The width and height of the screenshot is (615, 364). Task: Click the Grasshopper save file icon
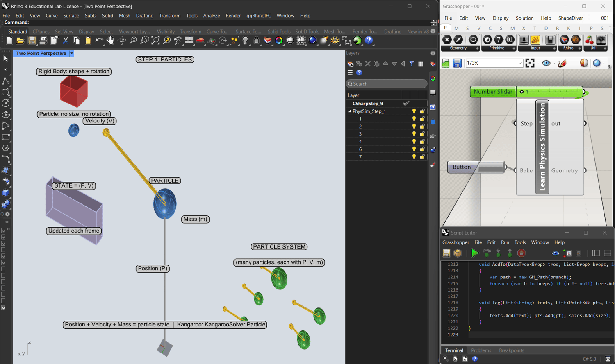click(457, 63)
